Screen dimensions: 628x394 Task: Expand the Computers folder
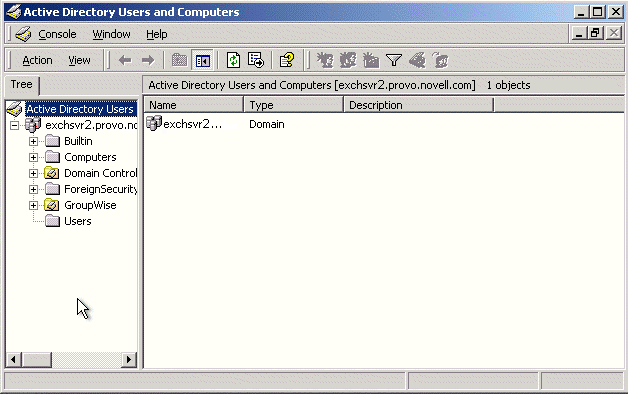coord(34,157)
